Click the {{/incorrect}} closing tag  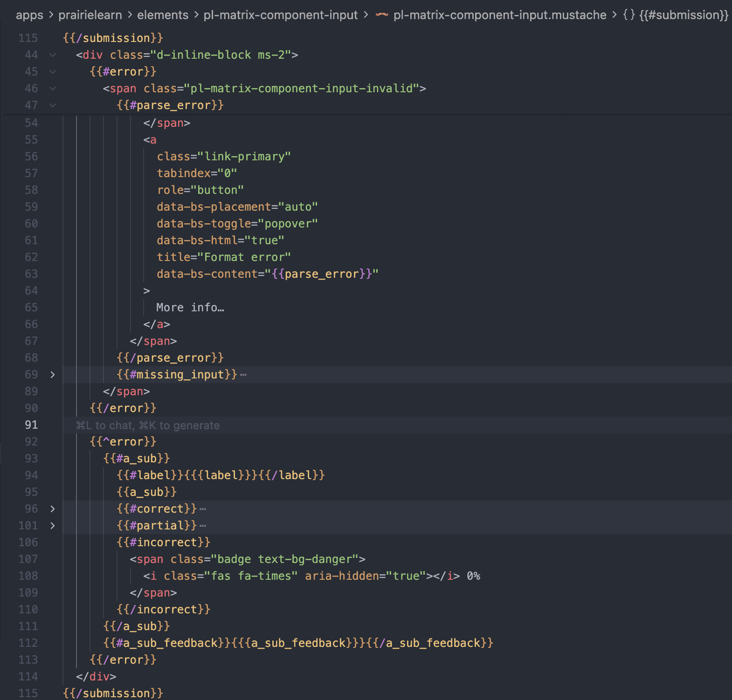click(x=163, y=610)
